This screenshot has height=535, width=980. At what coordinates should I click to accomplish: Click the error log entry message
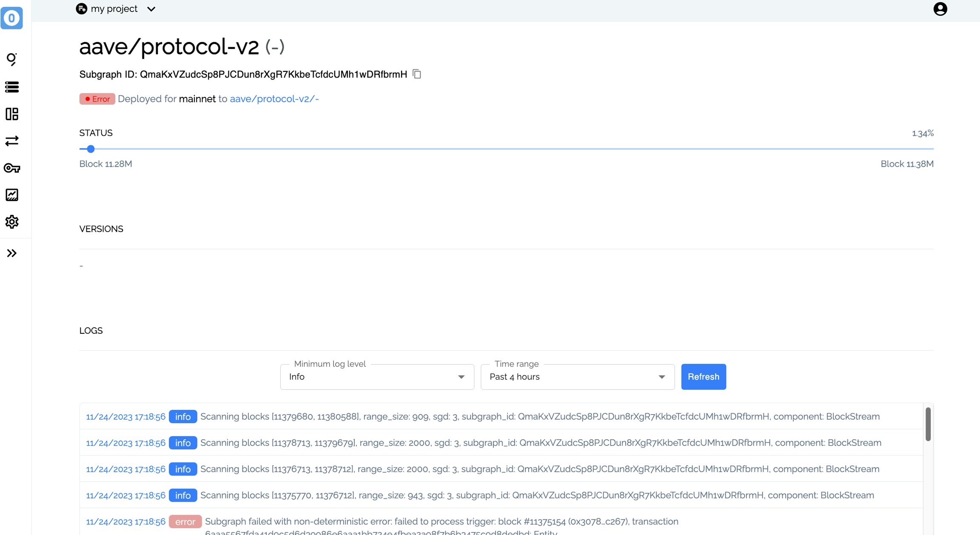[x=442, y=526]
